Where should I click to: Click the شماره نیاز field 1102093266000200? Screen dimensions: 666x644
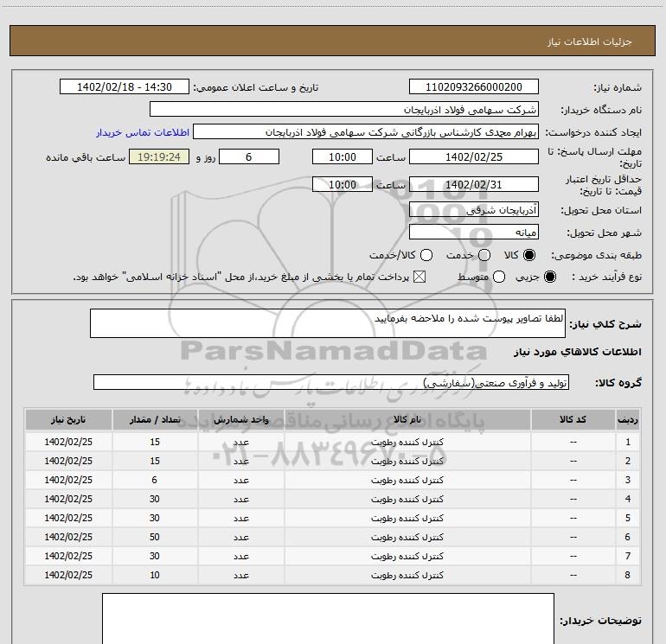click(474, 86)
